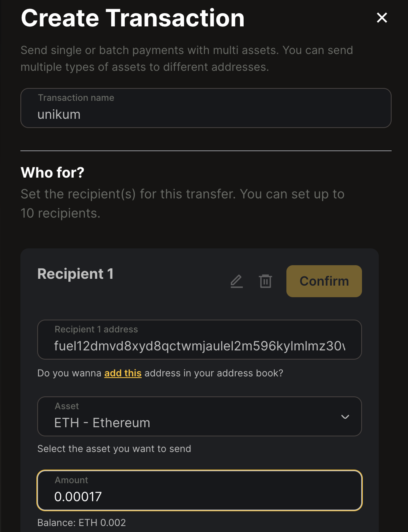Follow the 'add this' address book link
This screenshot has height=532, width=408.
pyautogui.click(x=123, y=373)
